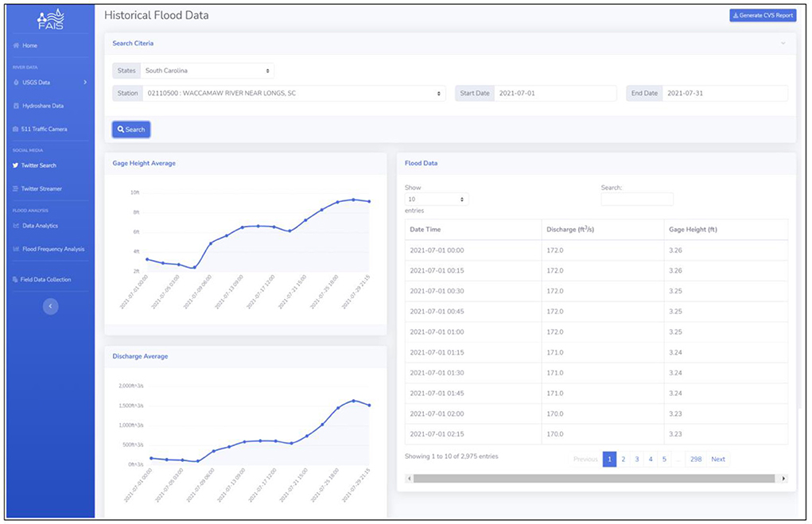Open USGS Data in the sidebar
This screenshot has width=812, height=524.
(x=36, y=83)
